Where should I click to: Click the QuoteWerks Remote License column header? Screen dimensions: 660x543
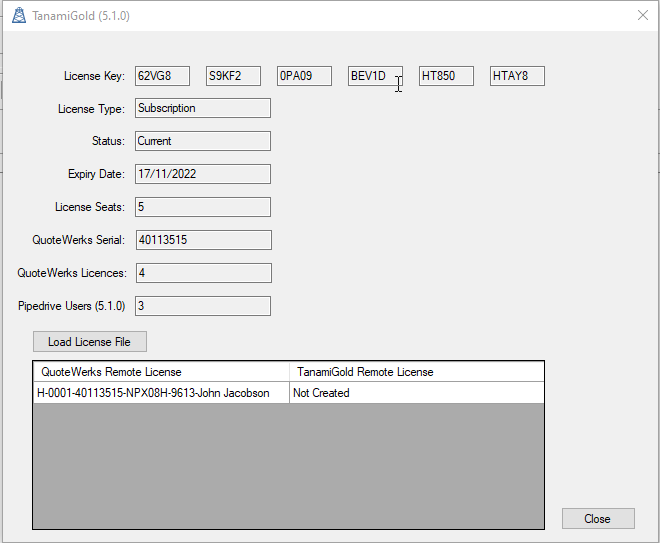point(160,372)
